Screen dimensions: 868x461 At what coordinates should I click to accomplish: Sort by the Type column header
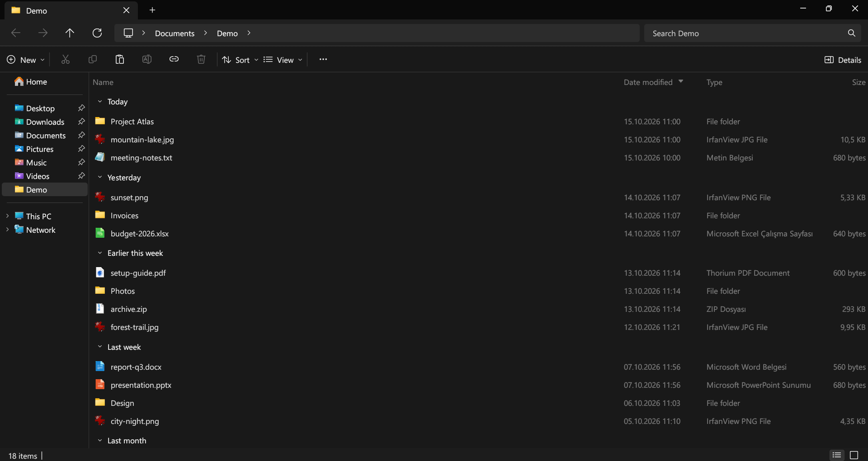[x=714, y=82]
